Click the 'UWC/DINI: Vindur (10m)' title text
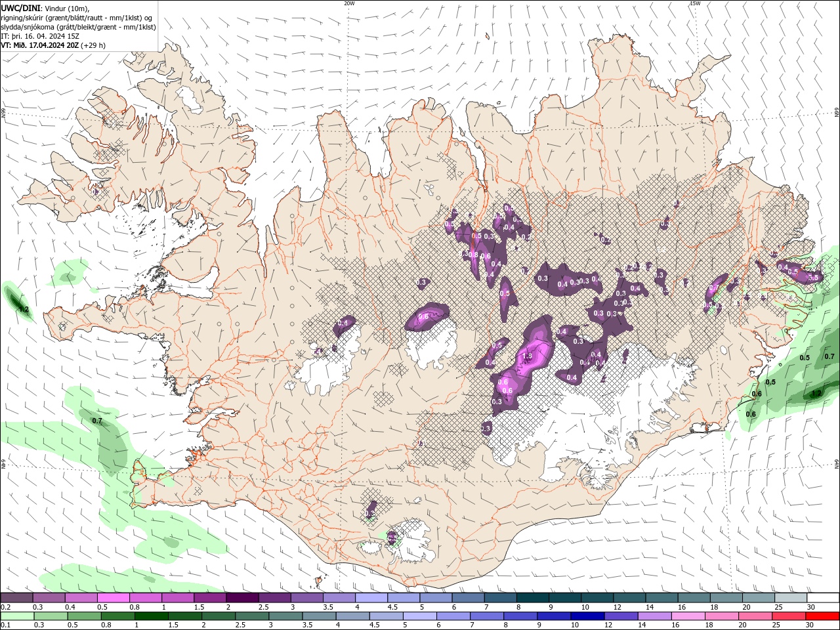The height and width of the screenshot is (630, 840). pos(44,8)
